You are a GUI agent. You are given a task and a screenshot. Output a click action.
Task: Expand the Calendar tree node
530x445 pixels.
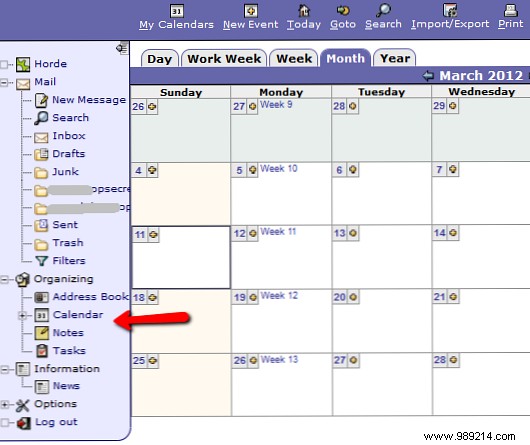tap(22, 315)
